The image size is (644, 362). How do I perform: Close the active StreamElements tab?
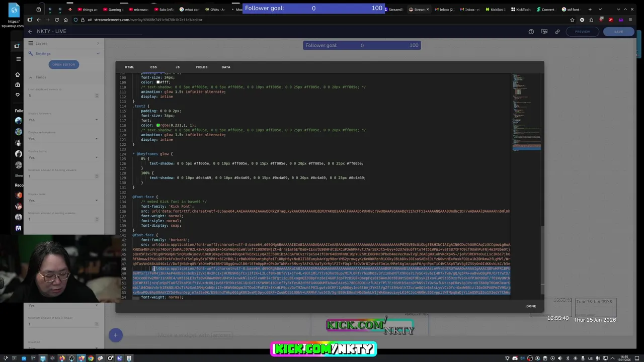427,9
